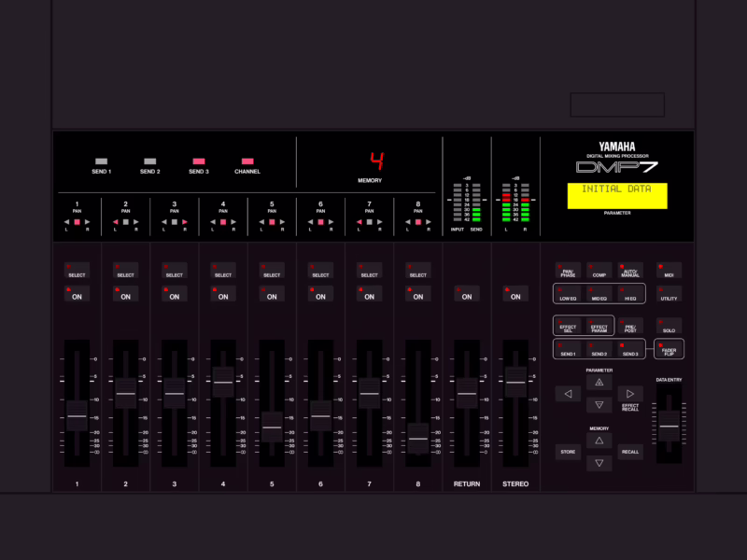Center the pan on channel 8

pos(417,222)
